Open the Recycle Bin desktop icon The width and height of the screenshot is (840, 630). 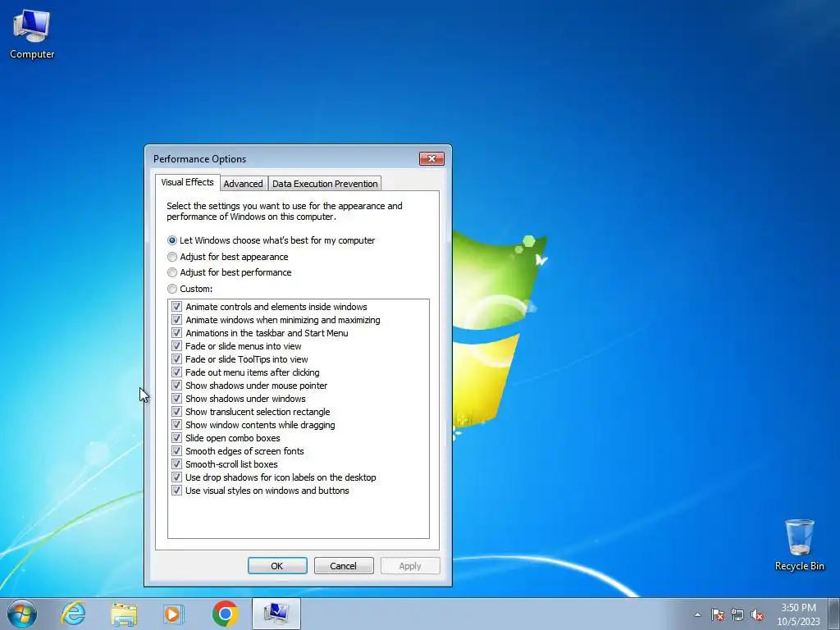click(x=799, y=545)
